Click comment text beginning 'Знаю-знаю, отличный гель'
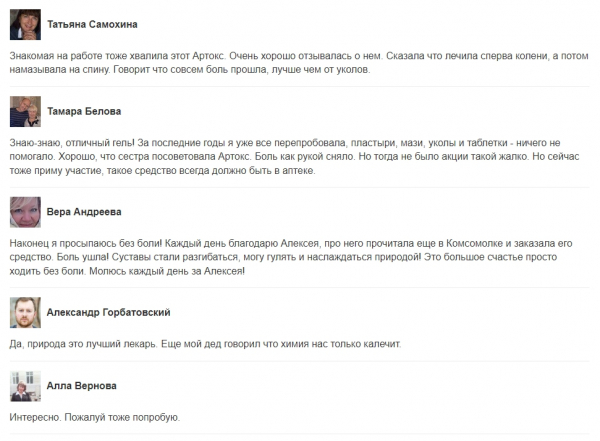The image size is (600, 441). [294, 157]
